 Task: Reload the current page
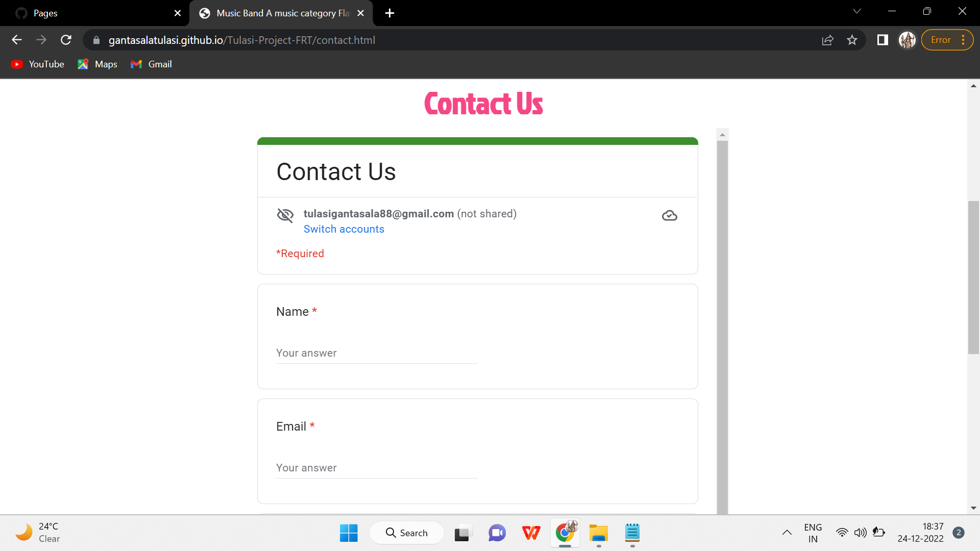point(66,40)
